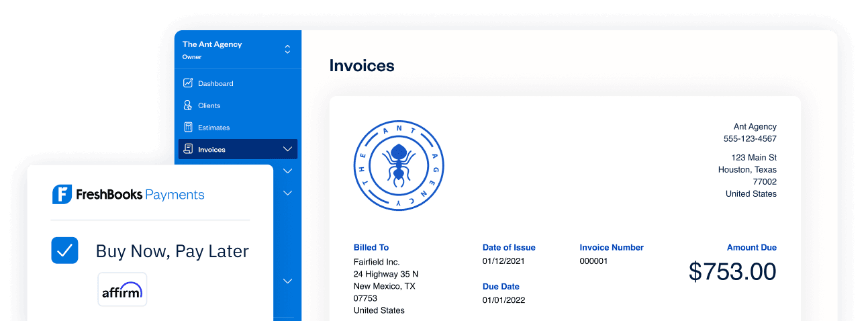Expand the chevron directly below Invoices row
868x321 pixels.
(287, 171)
